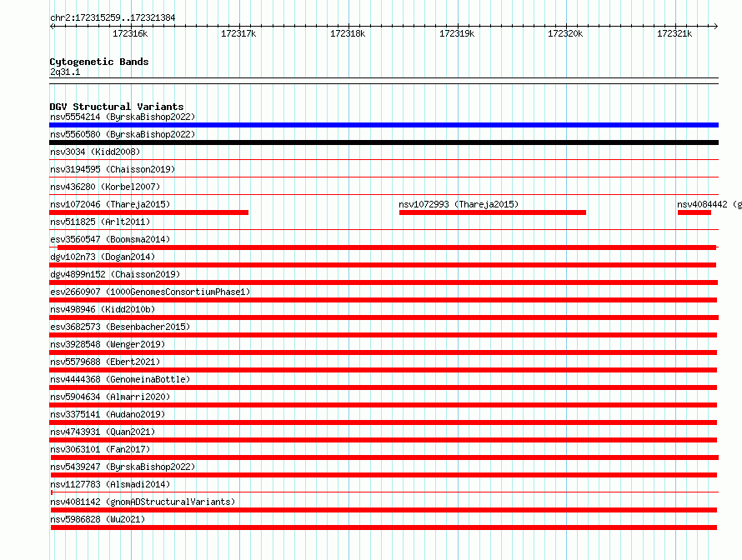Viewport: 742px width, 560px height.
Task: Select the red nsv4081142 variant bar
Action: 384,510
